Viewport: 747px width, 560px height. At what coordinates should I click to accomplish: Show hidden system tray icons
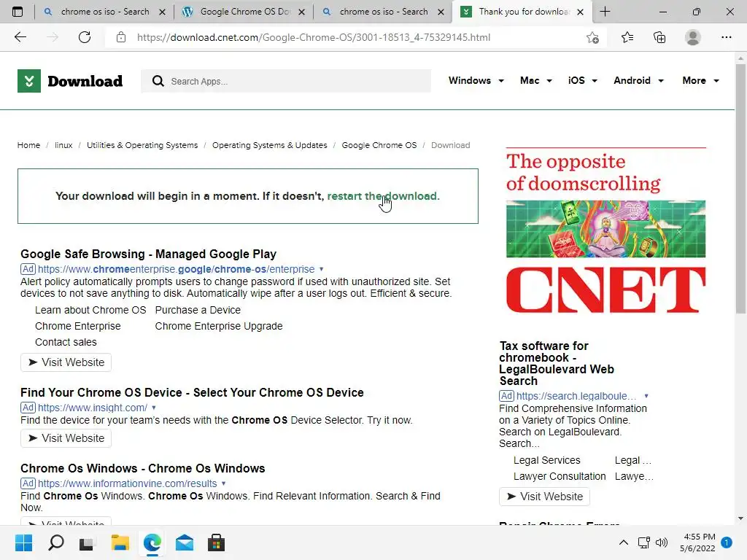tap(623, 542)
